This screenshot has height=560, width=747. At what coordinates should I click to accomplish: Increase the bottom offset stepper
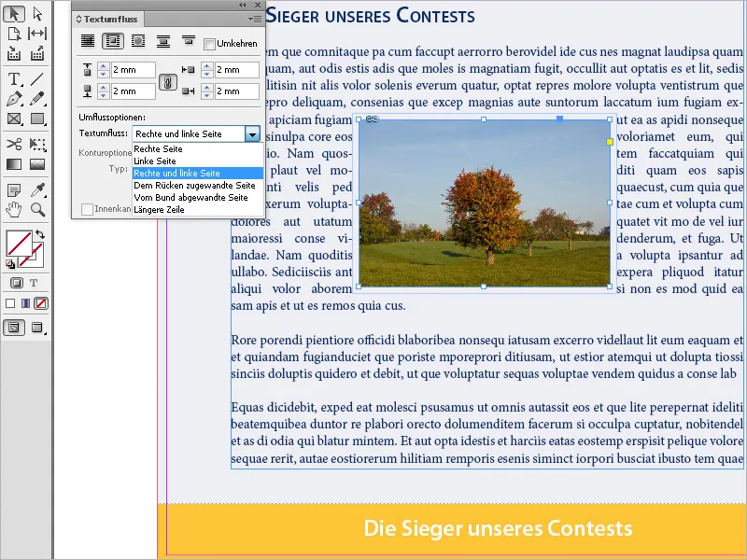click(x=104, y=87)
